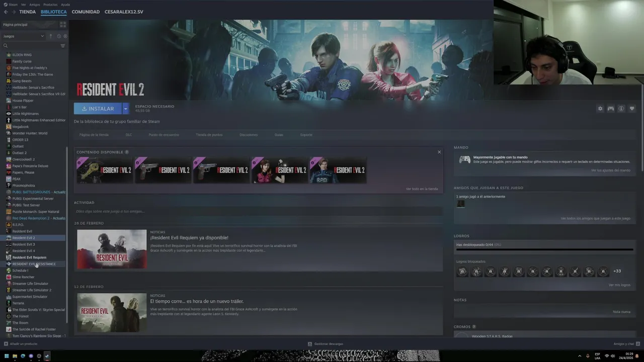Click the taskbar volume icon
The width and height of the screenshot is (644, 362).
(x=612, y=356)
